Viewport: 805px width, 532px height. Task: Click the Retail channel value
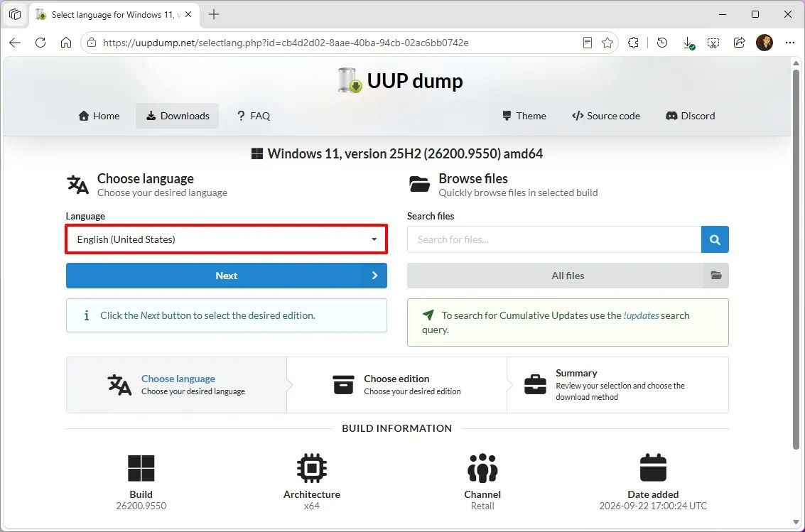[x=482, y=506]
